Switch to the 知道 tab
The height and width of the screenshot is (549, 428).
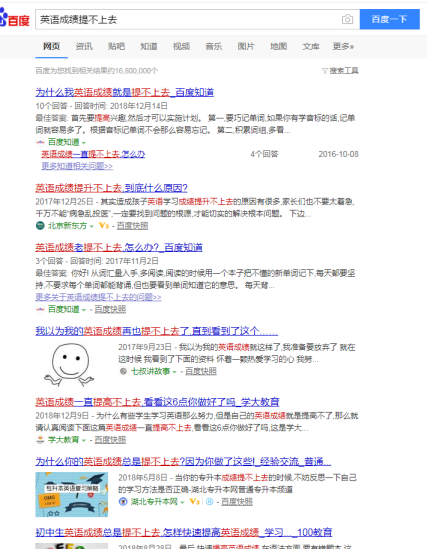coord(149,46)
